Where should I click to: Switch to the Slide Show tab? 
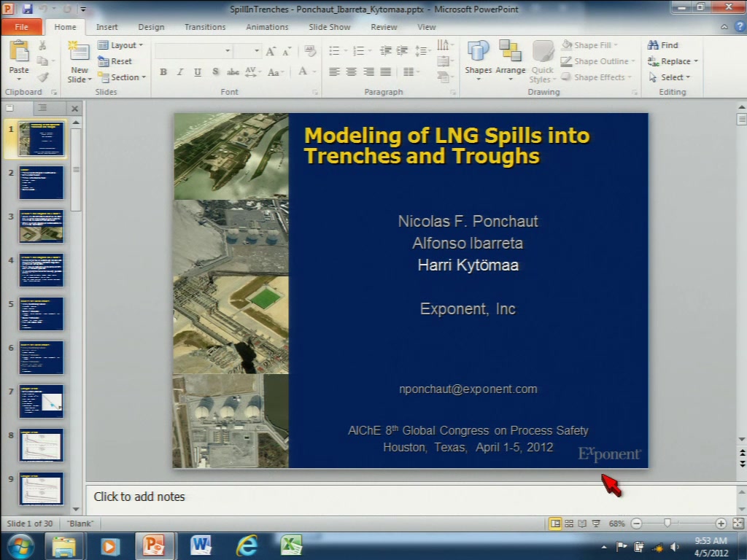329,27
